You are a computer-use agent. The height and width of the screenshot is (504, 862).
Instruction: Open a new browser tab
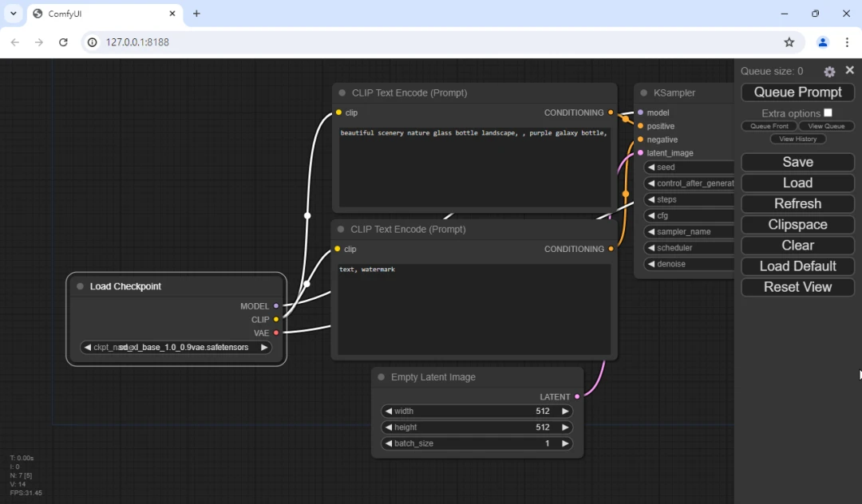[x=196, y=14]
